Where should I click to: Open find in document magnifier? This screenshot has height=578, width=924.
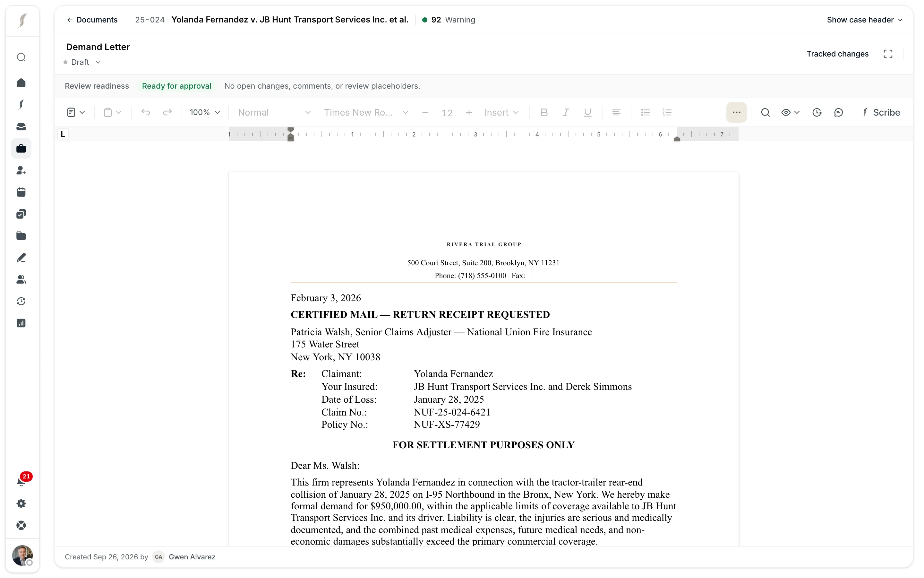click(x=765, y=112)
